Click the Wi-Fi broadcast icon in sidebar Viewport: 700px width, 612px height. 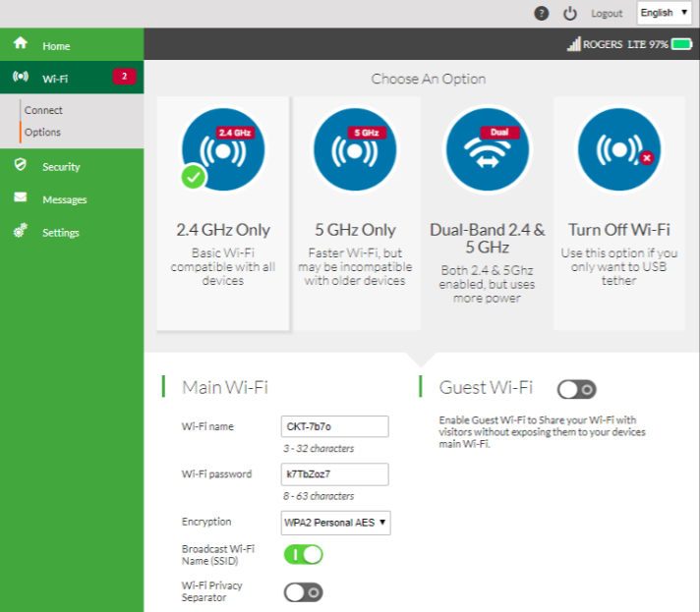click(21, 77)
